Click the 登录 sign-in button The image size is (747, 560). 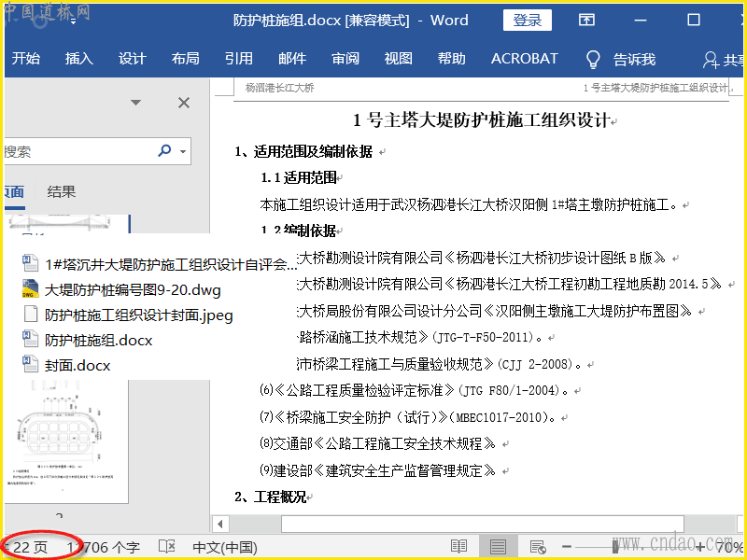coord(528,20)
